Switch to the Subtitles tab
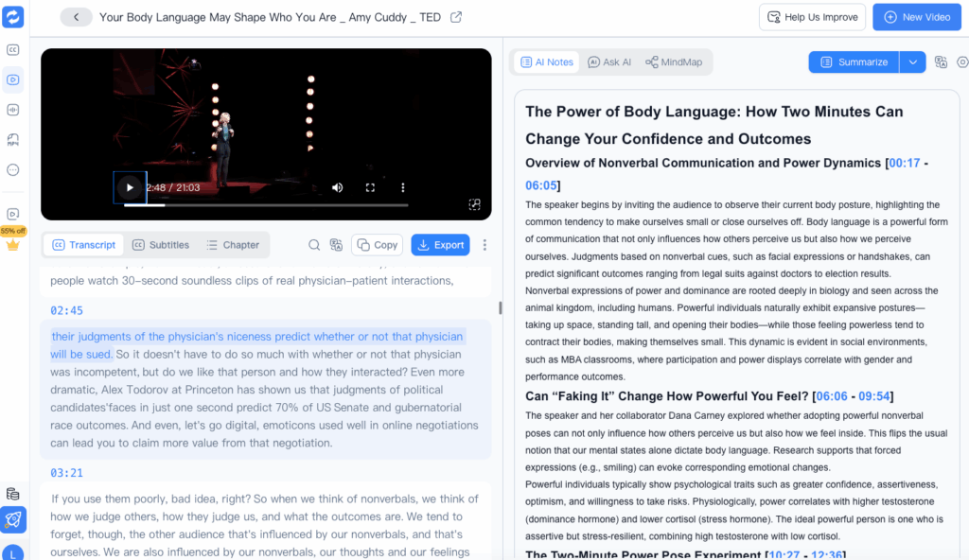This screenshot has height=560, width=969. click(161, 245)
